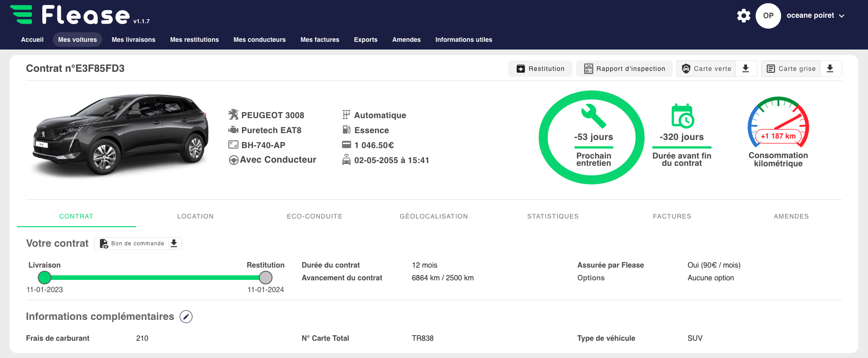Switch to the AMENDES tab
The image size is (868, 358).
[x=792, y=216]
